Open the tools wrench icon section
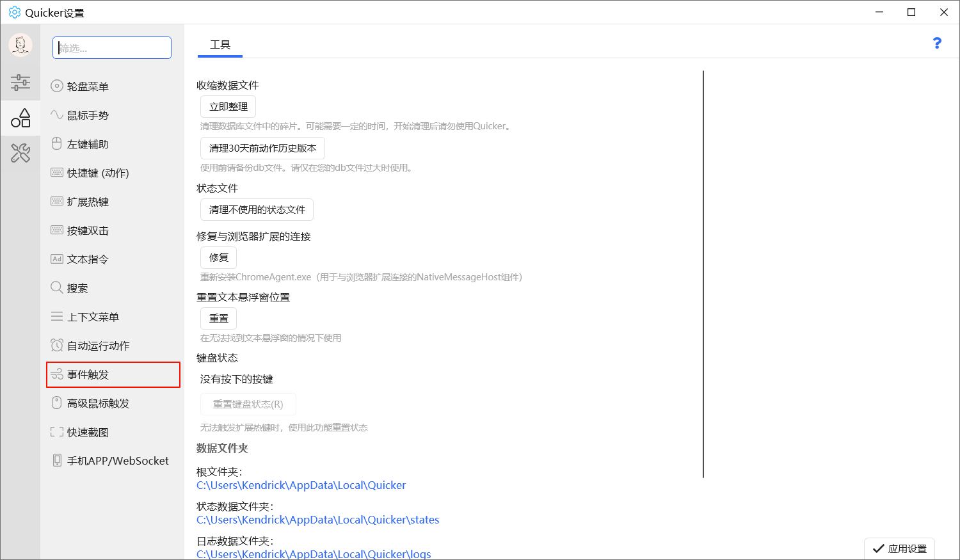Screen dimensions: 960x560 point(20,153)
